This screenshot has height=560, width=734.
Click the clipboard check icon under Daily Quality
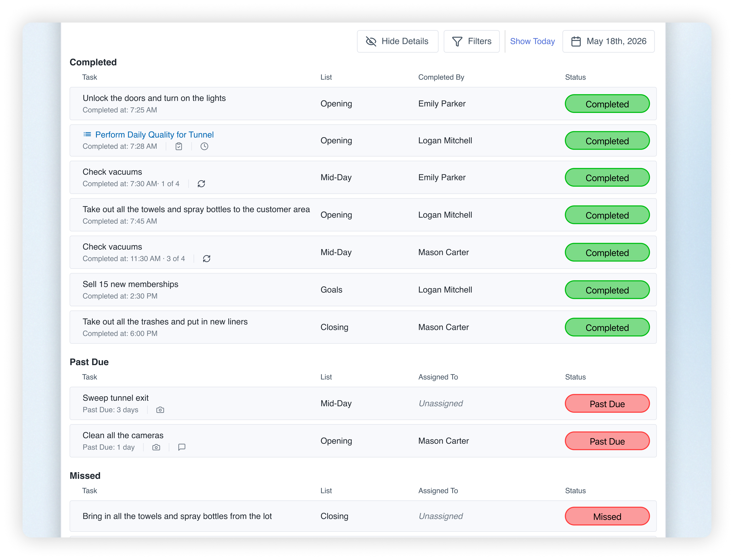(179, 146)
